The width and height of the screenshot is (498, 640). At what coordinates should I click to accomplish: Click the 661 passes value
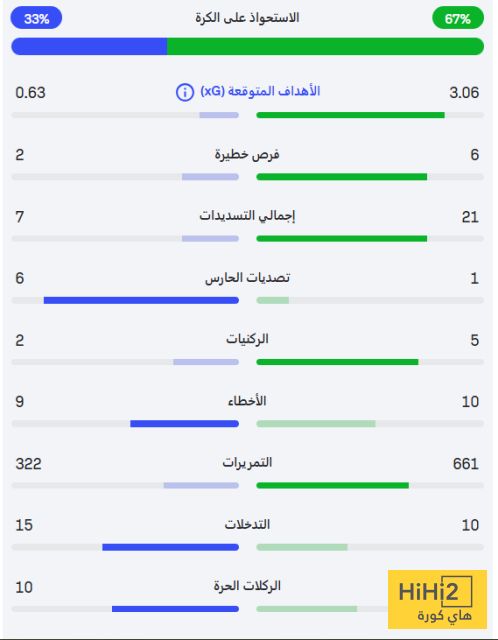[x=466, y=464]
